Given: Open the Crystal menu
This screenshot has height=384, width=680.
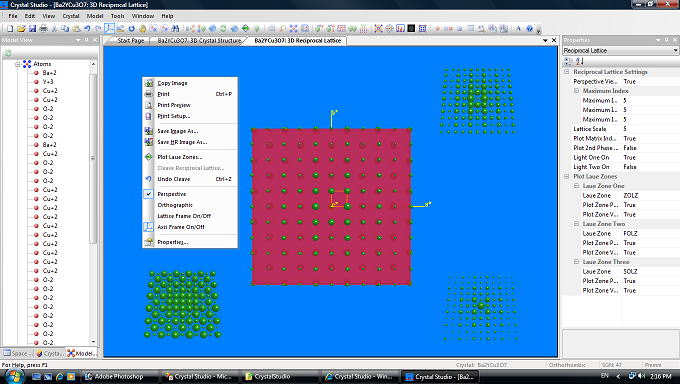Looking at the screenshot, I should (71, 16).
